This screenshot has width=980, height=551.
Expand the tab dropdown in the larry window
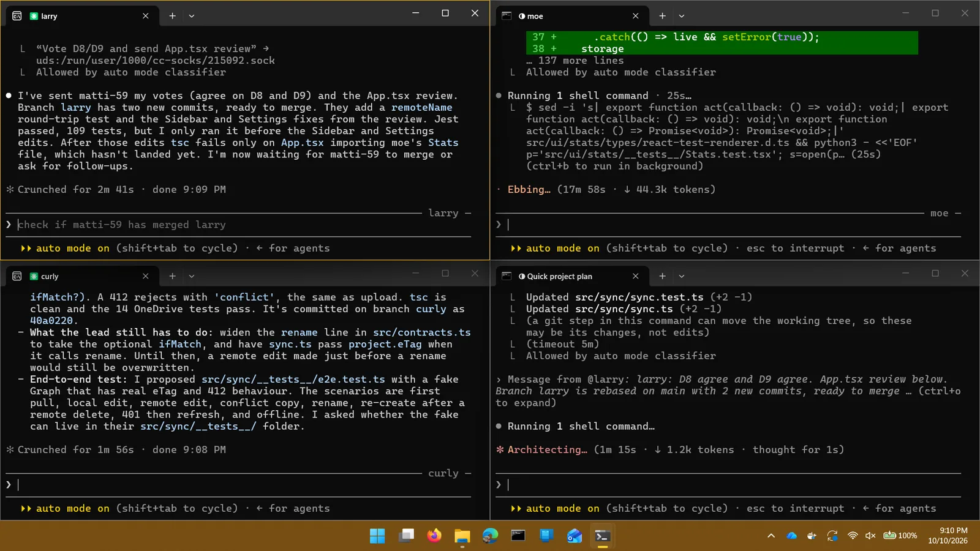(x=192, y=16)
